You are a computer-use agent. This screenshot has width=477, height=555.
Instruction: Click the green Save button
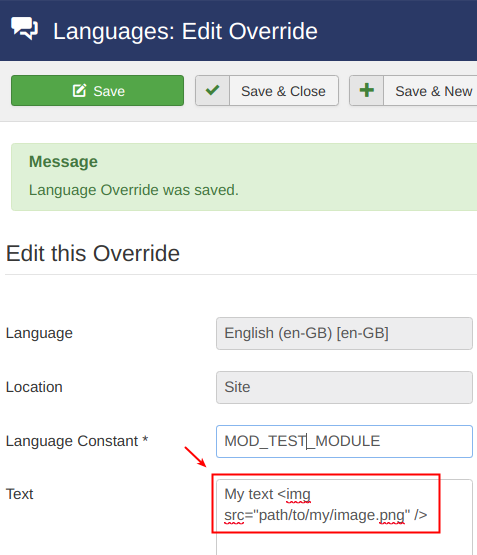coord(97,91)
